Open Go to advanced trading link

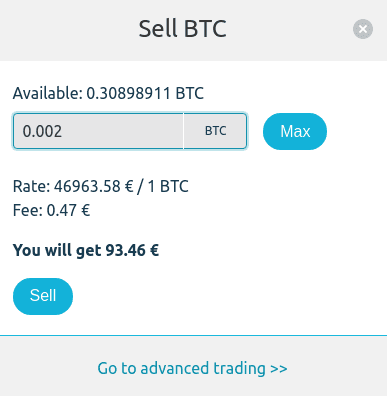tap(192, 369)
